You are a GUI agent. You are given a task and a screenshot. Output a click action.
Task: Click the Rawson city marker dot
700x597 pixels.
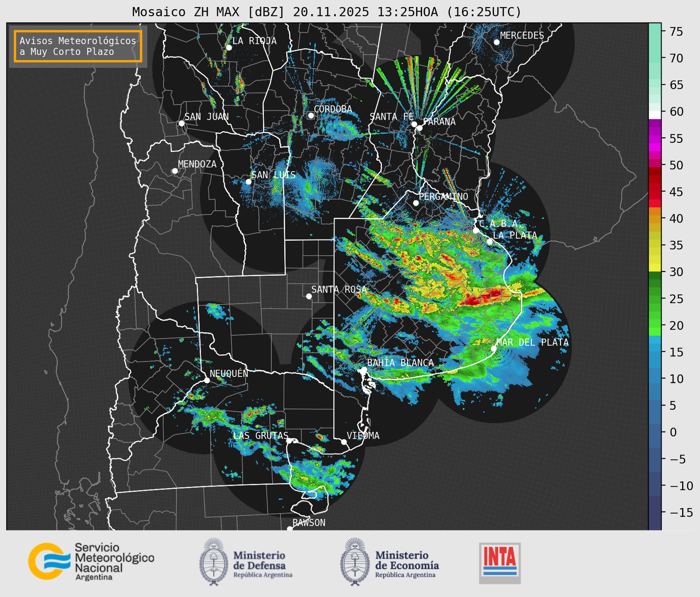click(x=290, y=529)
